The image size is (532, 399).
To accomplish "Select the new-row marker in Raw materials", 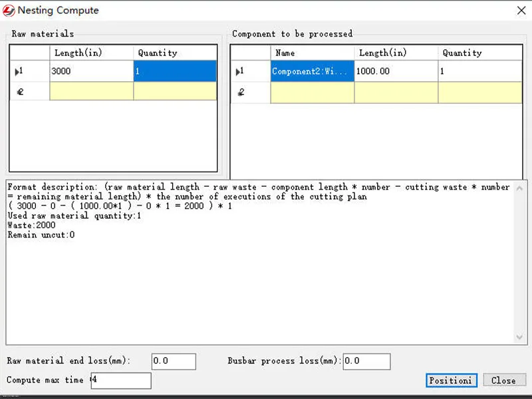I will (x=30, y=92).
